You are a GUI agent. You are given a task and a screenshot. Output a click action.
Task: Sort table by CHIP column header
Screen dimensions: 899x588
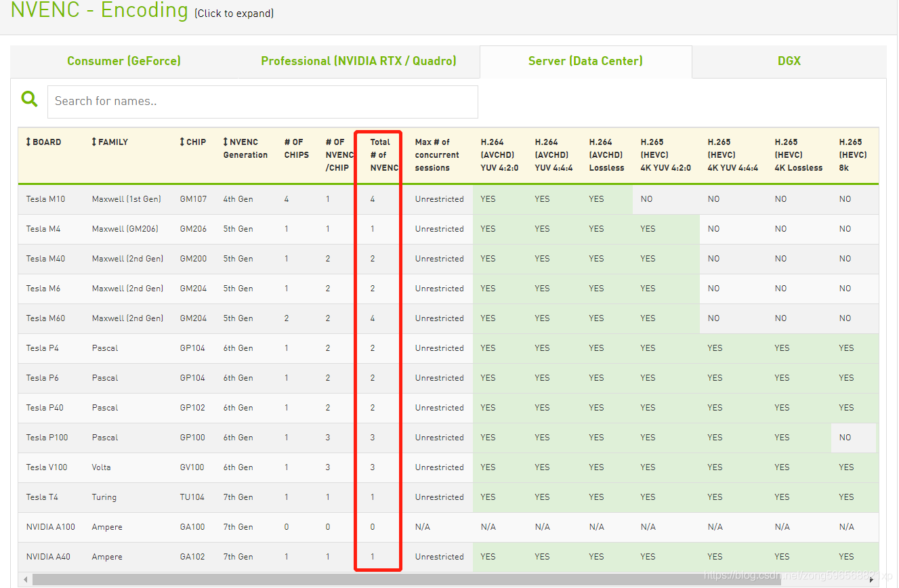[x=193, y=142]
